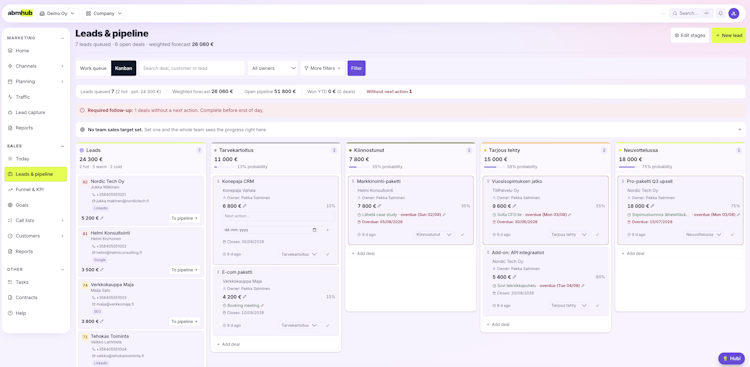
Task: Open the Demo Oy organization dropdown
Action: (57, 13)
